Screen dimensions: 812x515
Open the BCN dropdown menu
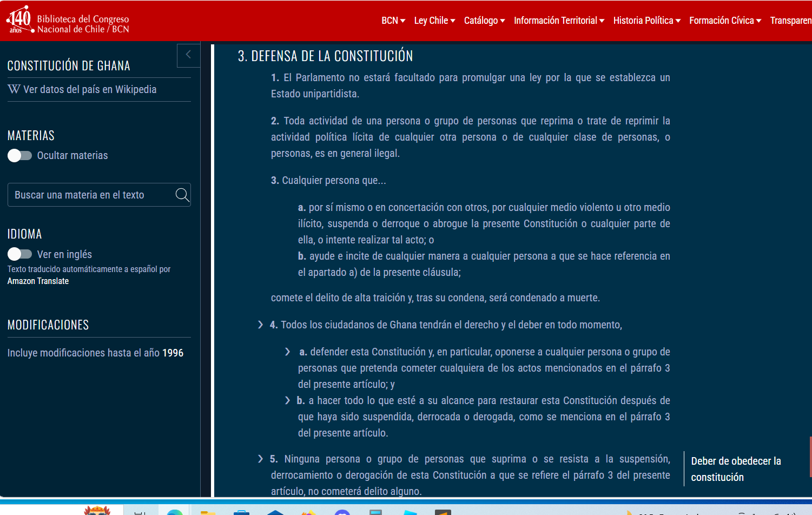[393, 21]
